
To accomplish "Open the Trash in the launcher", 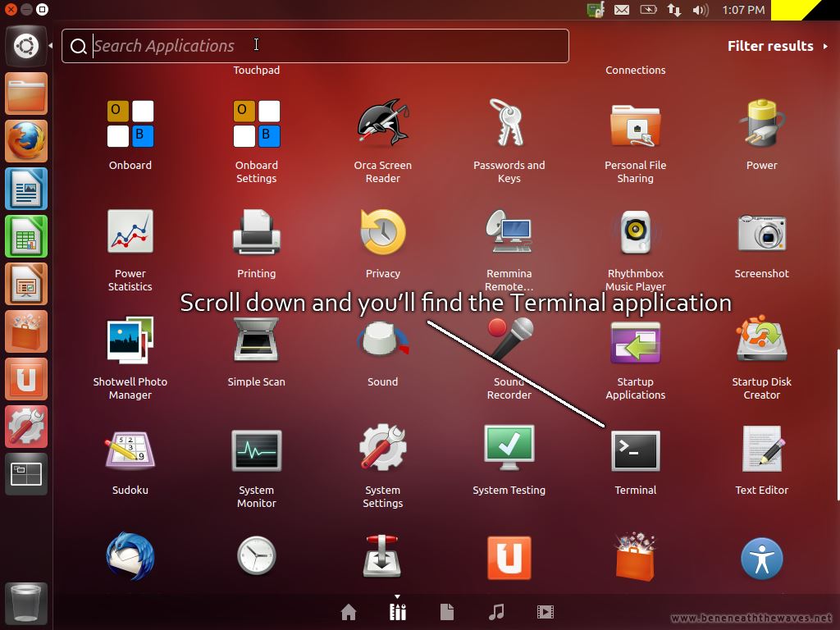I will click(x=26, y=604).
